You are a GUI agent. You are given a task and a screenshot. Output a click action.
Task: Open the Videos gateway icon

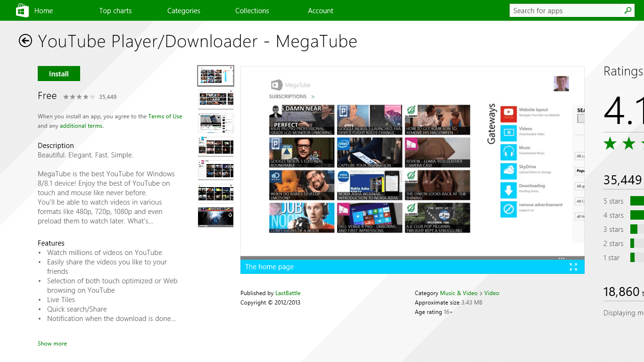(x=509, y=133)
